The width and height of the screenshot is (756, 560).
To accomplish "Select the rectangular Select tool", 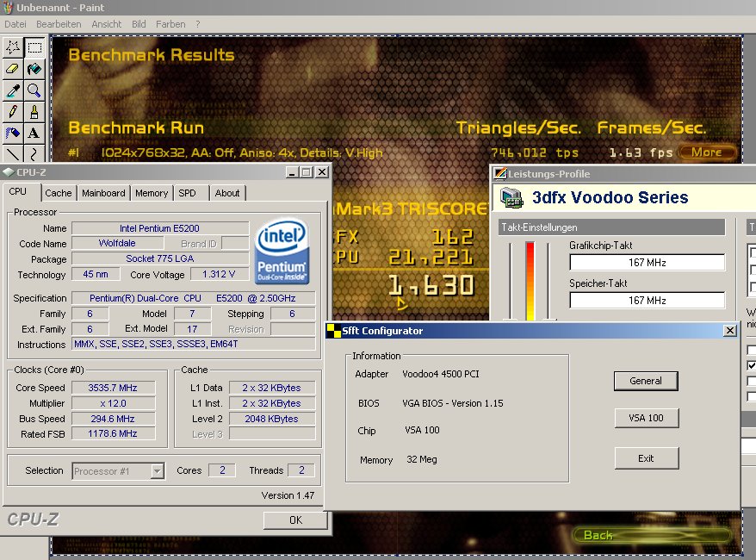I will 34,47.
